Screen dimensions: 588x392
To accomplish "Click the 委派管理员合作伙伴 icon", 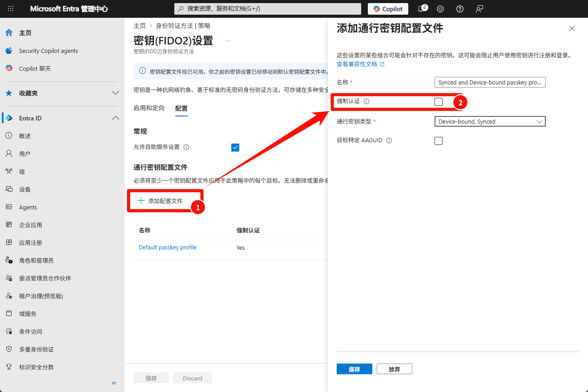I will 9,278.
